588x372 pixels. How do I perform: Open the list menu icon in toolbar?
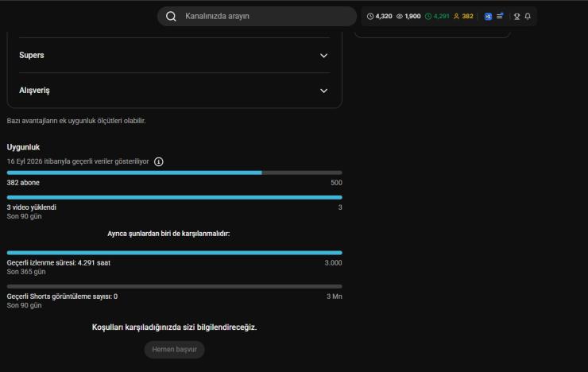coord(500,16)
